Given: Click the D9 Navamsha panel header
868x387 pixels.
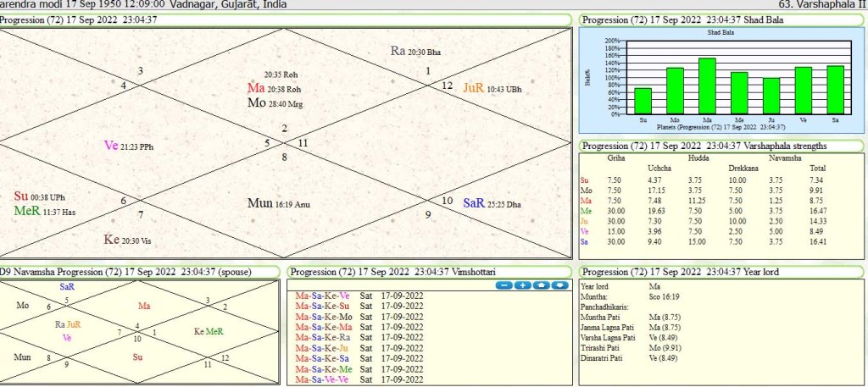Looking at the screenshot, I should [x=140, y=272].
